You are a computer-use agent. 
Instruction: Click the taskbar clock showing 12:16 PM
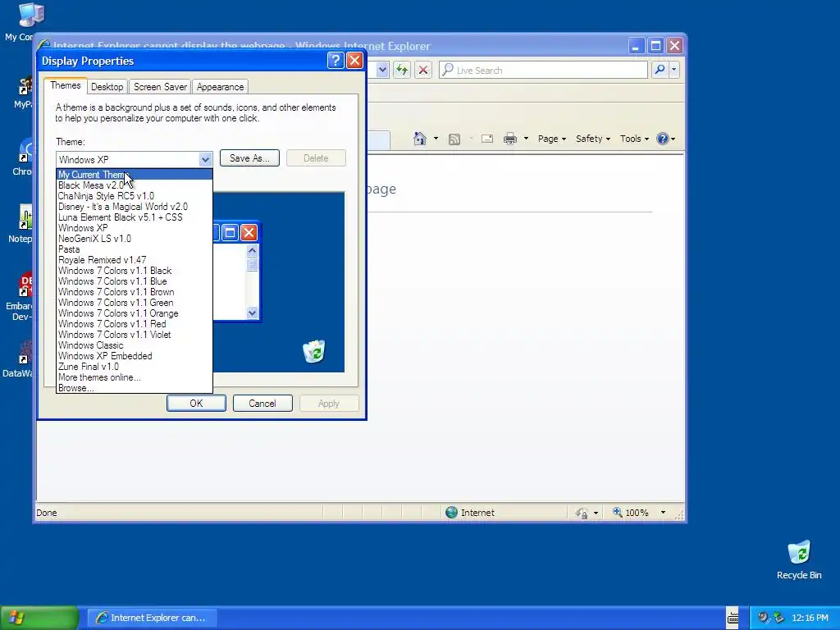pos(810,618)
